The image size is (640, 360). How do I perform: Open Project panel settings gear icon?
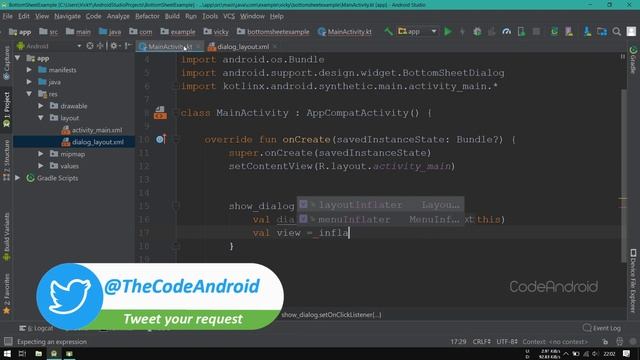point(114,46)
